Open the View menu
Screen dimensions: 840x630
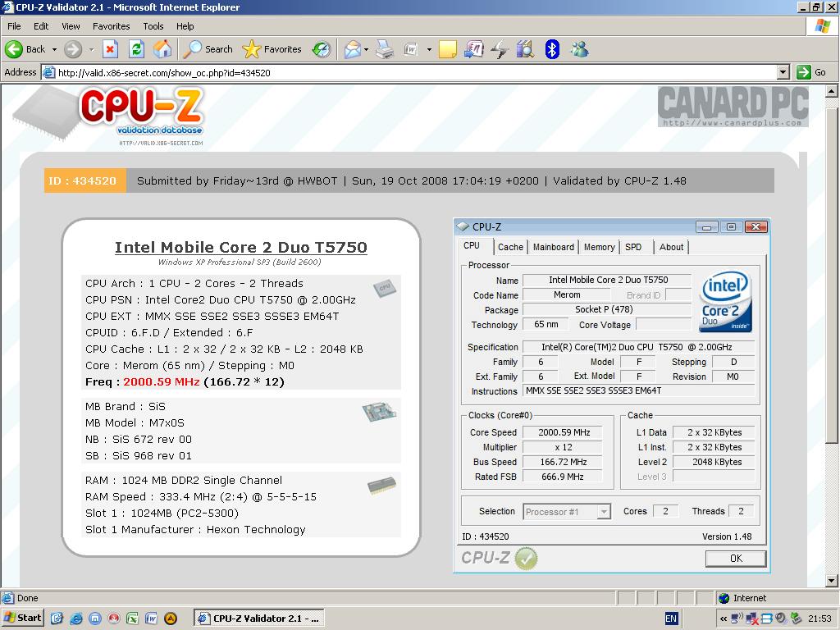(x=71, y=26)
